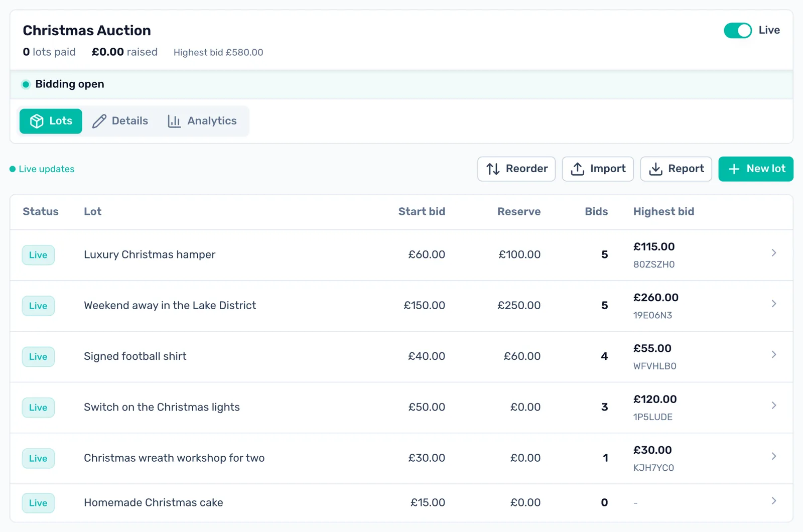
Task: Click the Highest bid column header
Action: (663, 212)
